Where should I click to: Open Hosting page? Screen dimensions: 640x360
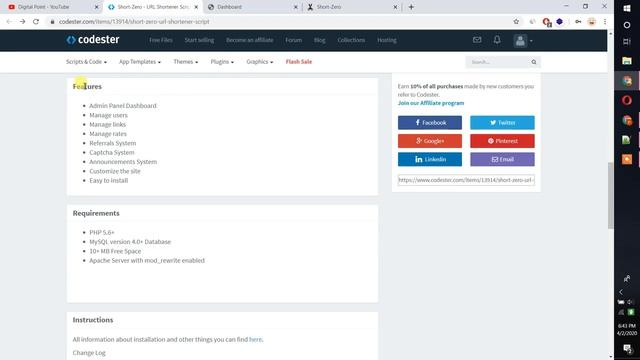[387, 40]
